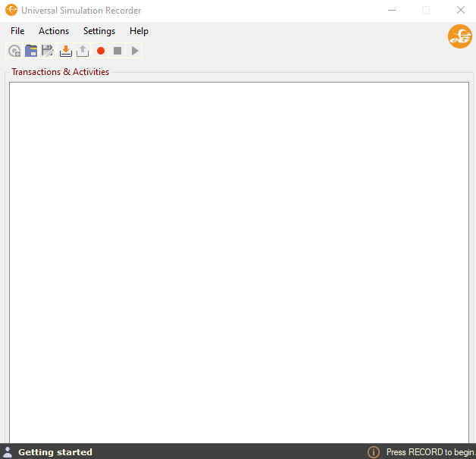Click the app icon in the title bar

click(11, 11)
